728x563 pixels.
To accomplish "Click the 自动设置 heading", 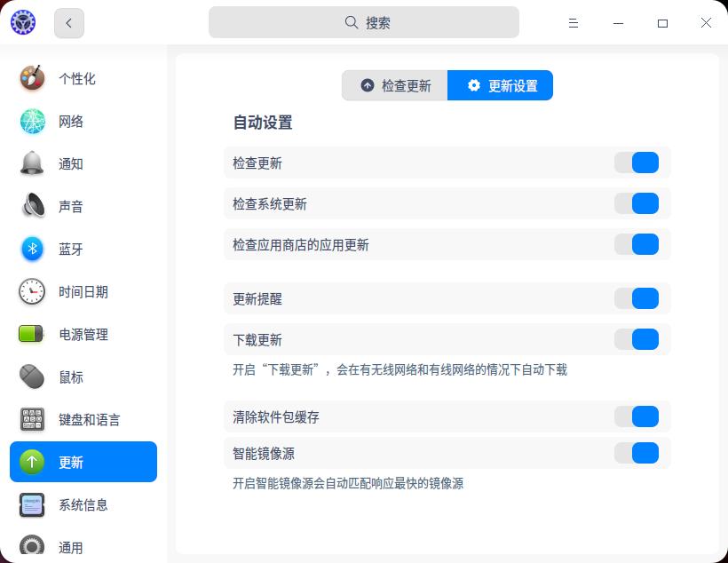I will [263, 123].
